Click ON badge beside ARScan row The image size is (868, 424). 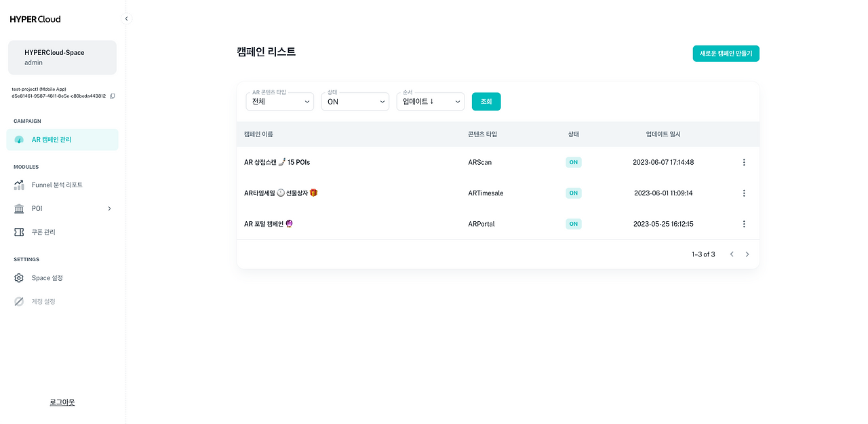click(x=573, y=162)
